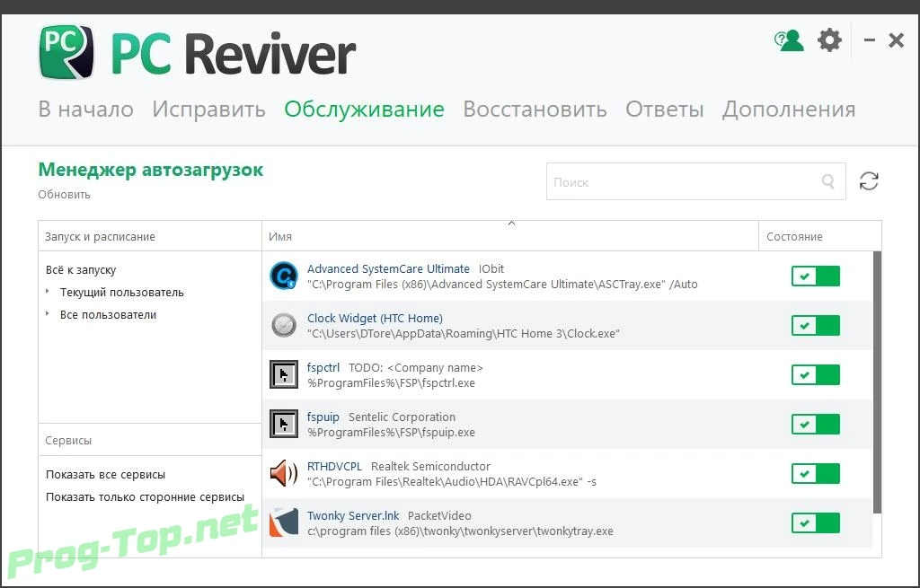The height and width of the screenshot is (588, 920).
Task: Open the Ответы tab
Action: pos(665,109)
